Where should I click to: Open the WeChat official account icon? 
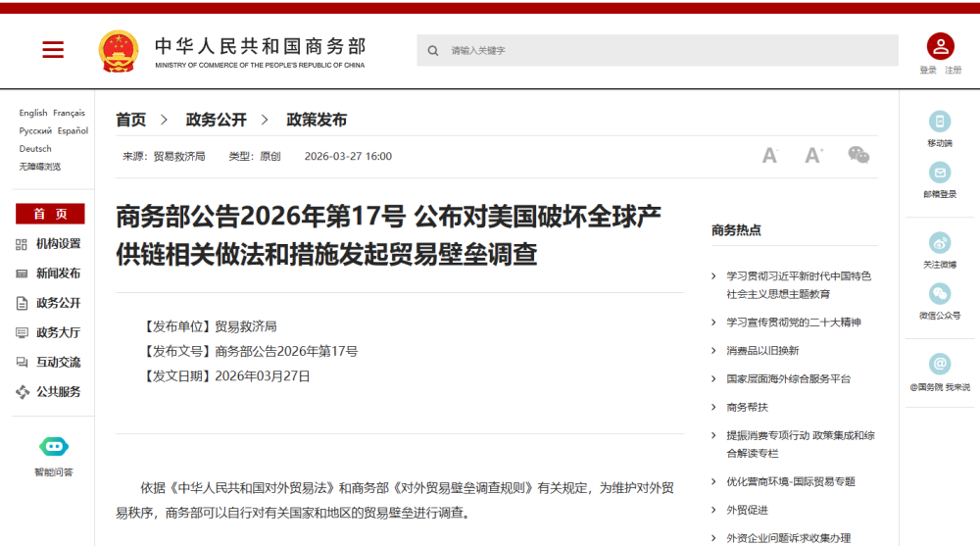[940, 294]
